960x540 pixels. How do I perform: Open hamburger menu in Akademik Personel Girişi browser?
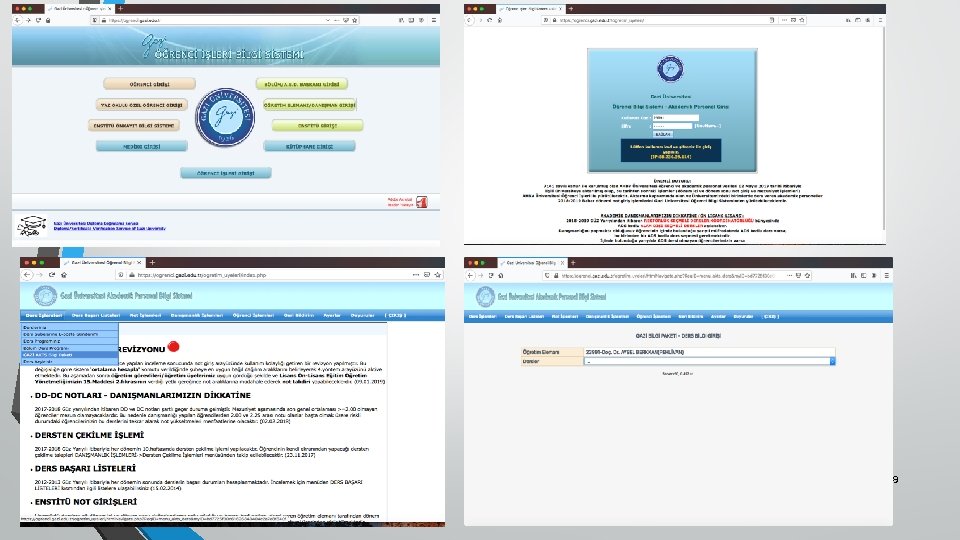click(x=880, y=20)
